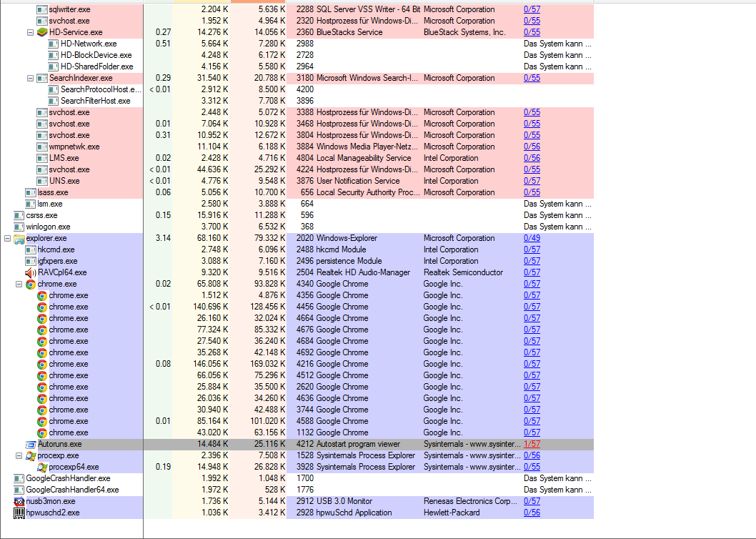Click the nusb3mon.exe USB 3.0 icon
Screen dimensions: 756x539
tap(19, 501)
